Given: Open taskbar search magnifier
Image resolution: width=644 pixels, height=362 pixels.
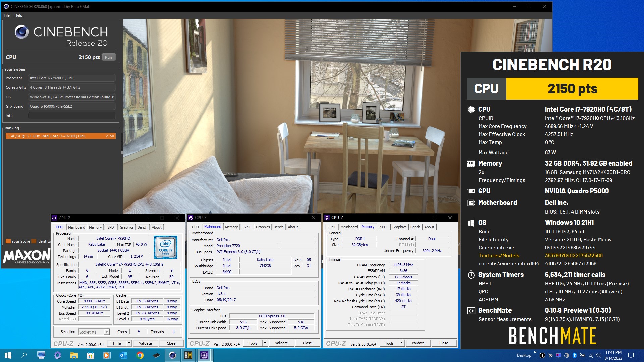Looking at the screenshot, I should 24,355.
